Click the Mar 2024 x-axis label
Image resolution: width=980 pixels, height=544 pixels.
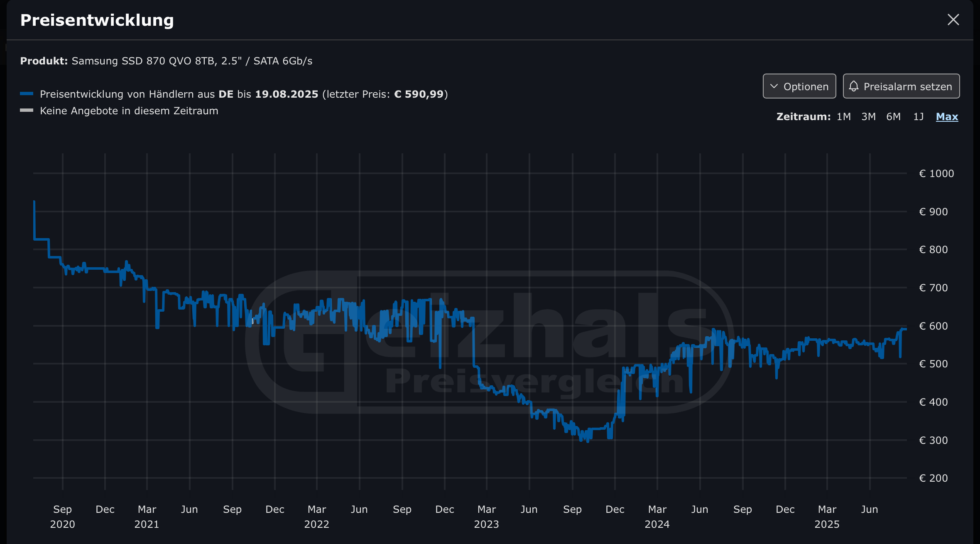pos(657,517)
